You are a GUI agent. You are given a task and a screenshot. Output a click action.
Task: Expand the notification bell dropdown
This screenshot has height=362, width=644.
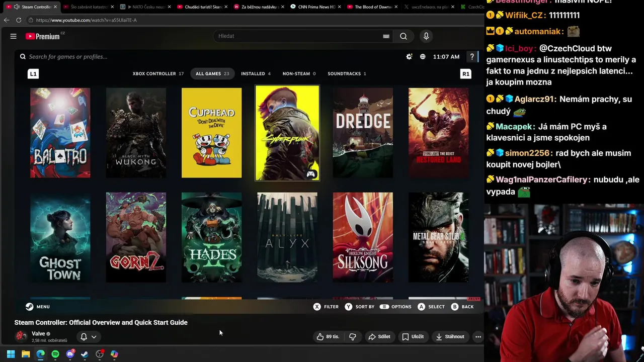click(89, 337)
